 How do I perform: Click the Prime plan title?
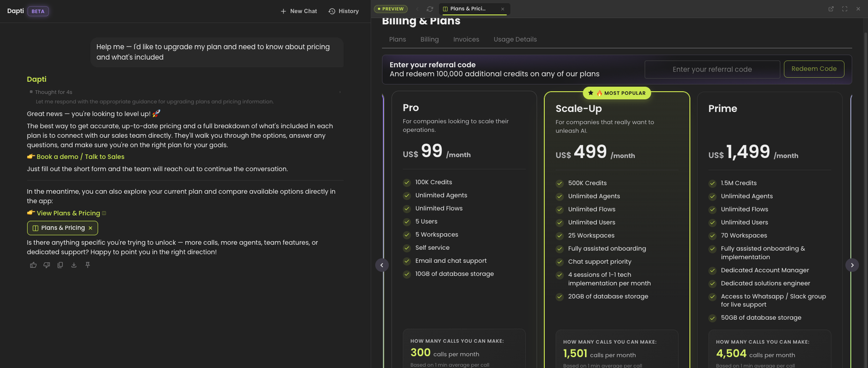click(x=723, y=108)
